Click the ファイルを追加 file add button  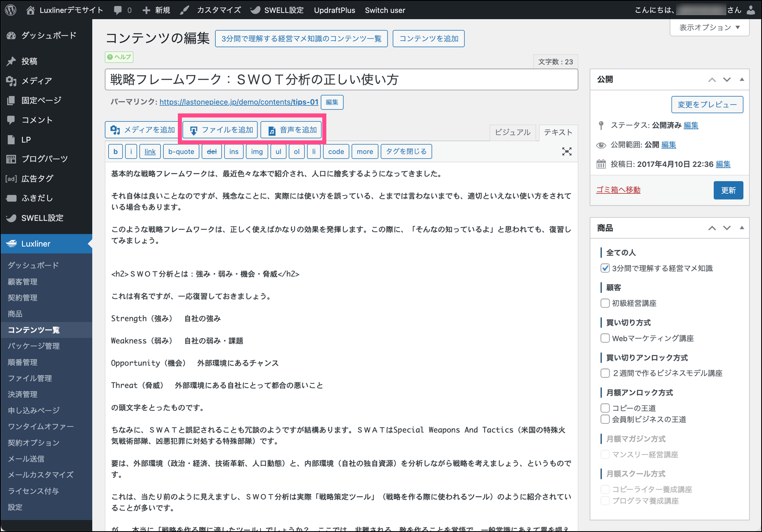[220, 130]
